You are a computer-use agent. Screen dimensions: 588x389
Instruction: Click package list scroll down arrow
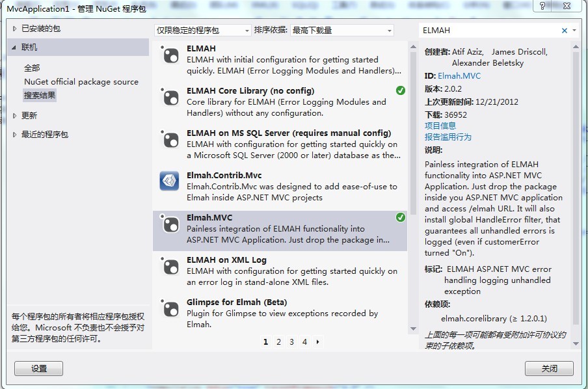[413, 329]
